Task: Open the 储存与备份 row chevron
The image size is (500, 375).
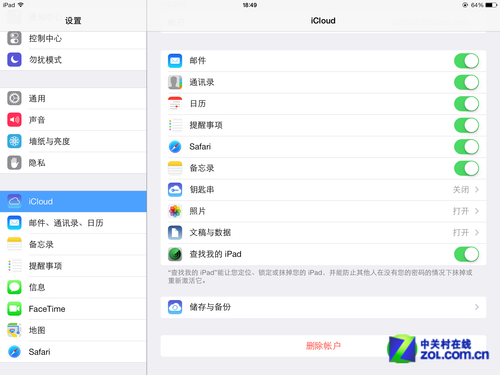Action: (x=477, y=307)
